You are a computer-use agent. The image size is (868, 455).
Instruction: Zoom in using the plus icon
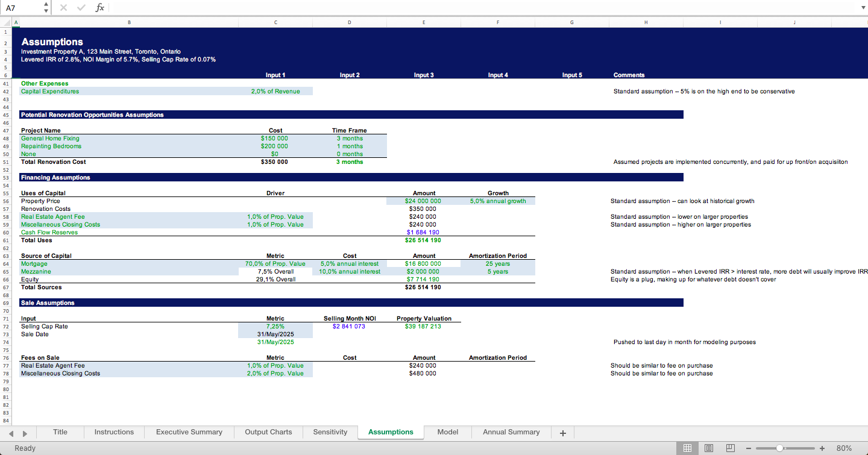(x=822, y=448)
